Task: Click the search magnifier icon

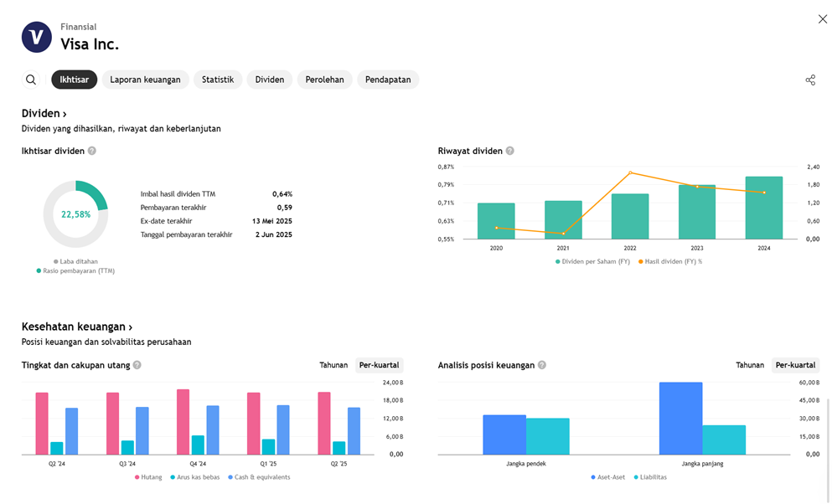Action: [x=31, y=80]
